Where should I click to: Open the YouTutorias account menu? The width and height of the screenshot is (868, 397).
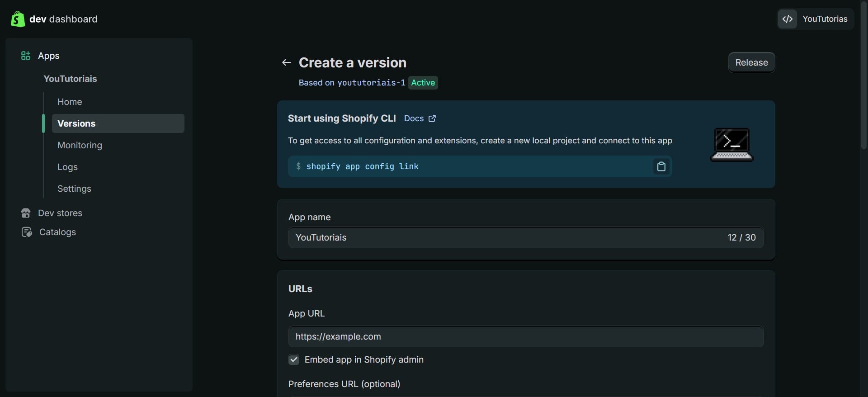[816, 19]
